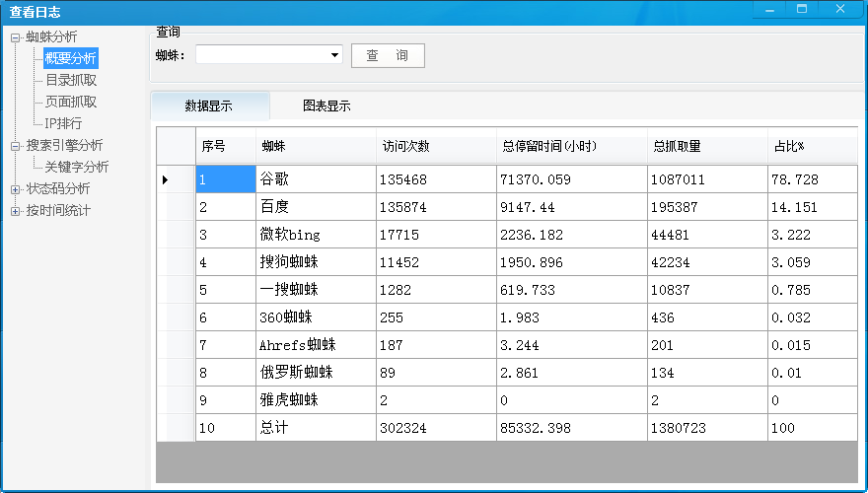Click the value 17715 cell
The width and height of the screenshot is (868, 493).
point(436,235)
